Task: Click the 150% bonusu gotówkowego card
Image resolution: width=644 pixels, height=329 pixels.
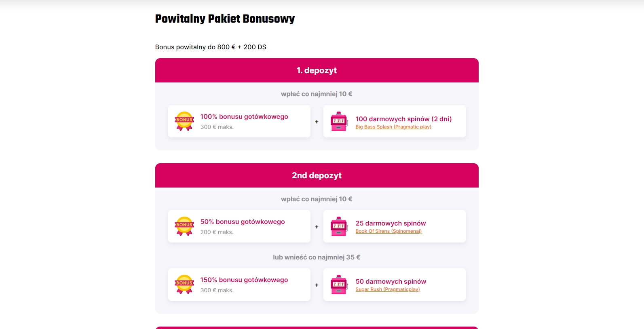Action: 239,285
